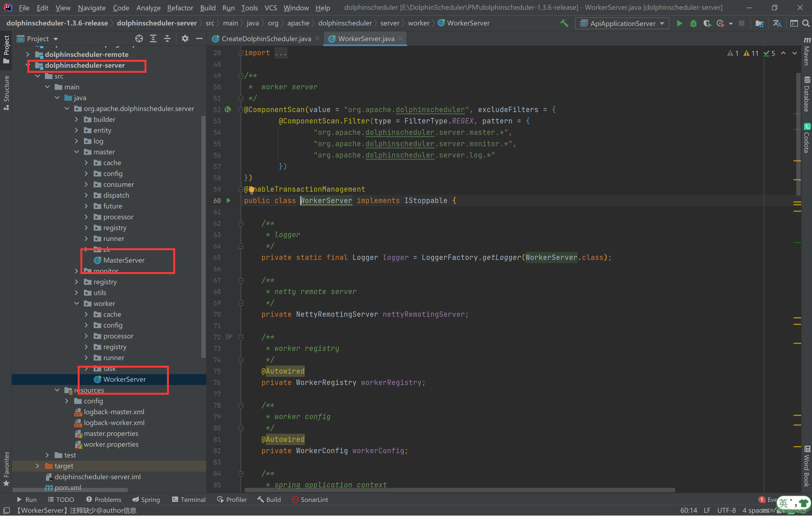Click the Build project hammer icon
The width and height of the screenshot is (812, 516).
[x=564, y=23]
